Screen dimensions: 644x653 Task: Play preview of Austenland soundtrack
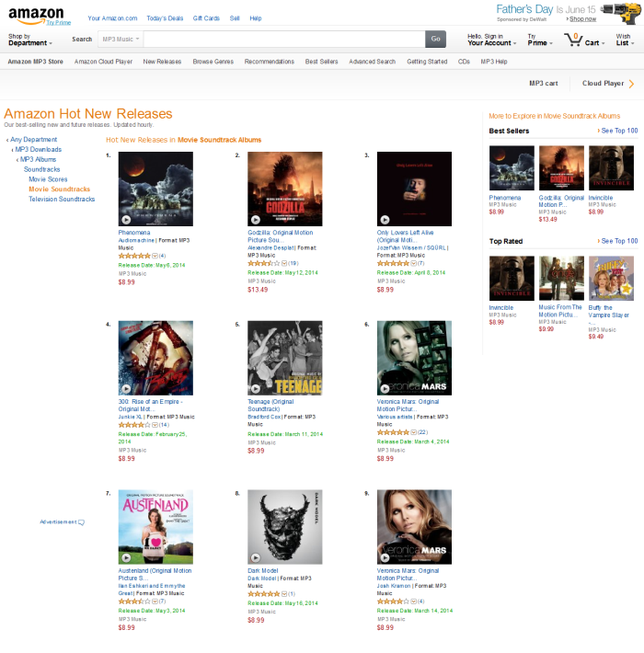click(126, 557)
